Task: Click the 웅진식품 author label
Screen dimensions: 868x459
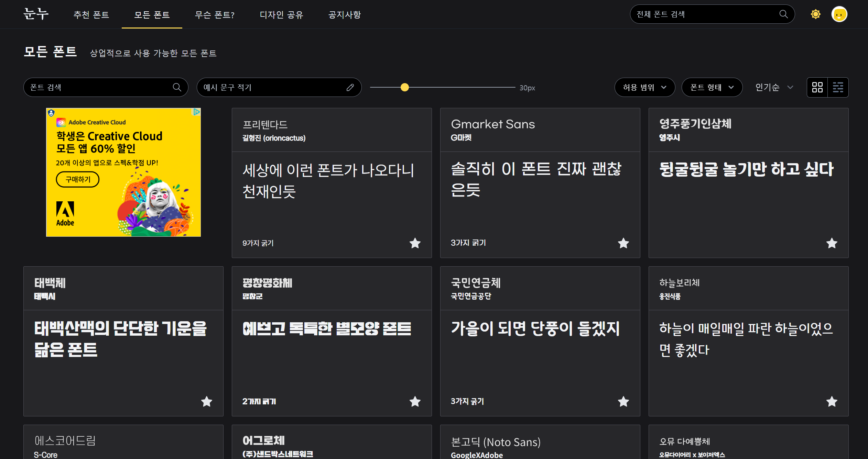Action: coord(670,296)
